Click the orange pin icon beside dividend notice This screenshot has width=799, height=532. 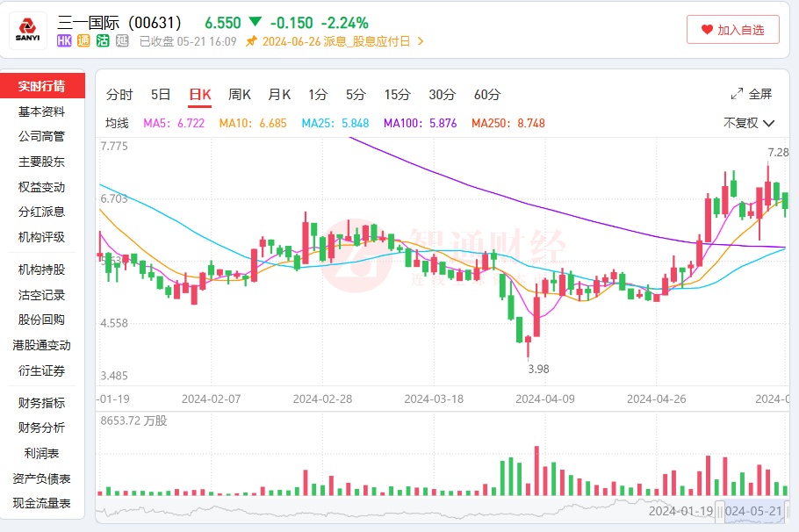tap(251, 41)
